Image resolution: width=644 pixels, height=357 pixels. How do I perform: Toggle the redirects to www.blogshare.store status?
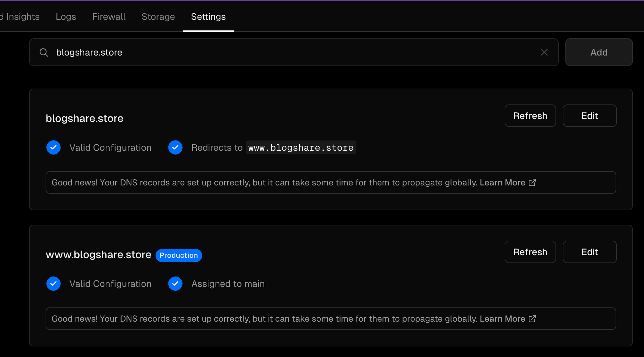(x=175, y=147)
